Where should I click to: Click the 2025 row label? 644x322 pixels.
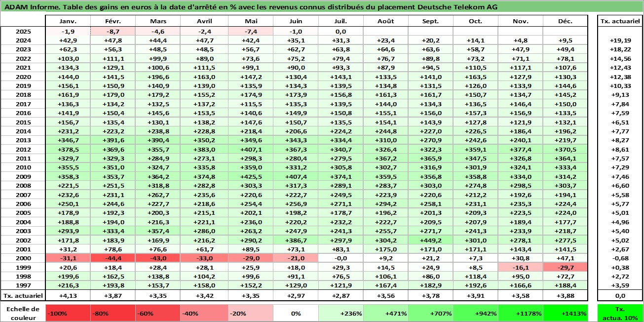click(23, 32)
